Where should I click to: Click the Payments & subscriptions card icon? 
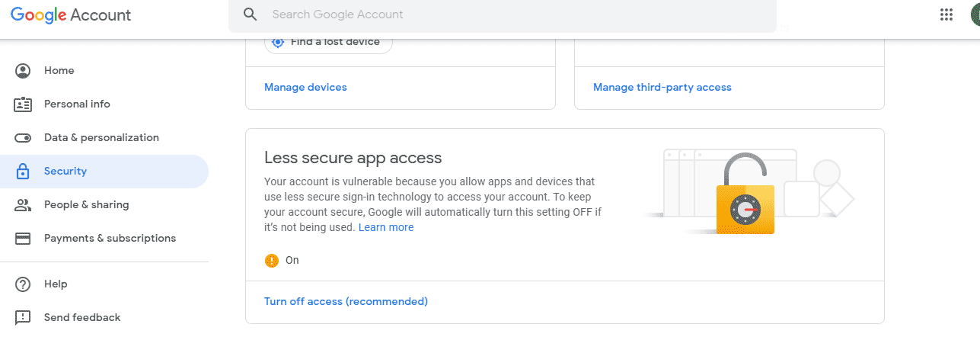pyautogui.click(x=23, y=239)
